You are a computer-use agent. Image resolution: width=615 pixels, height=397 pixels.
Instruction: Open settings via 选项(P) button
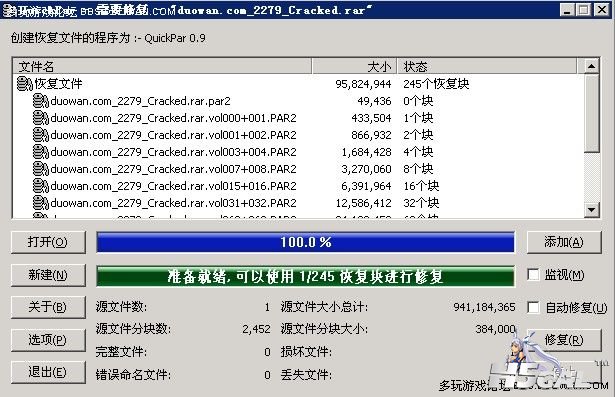(x=48, y=340)
